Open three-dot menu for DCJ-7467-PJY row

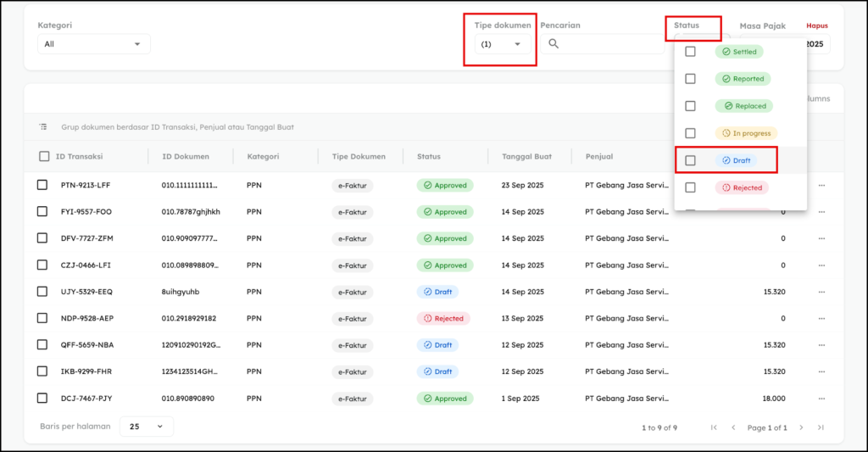click(821, 399)
